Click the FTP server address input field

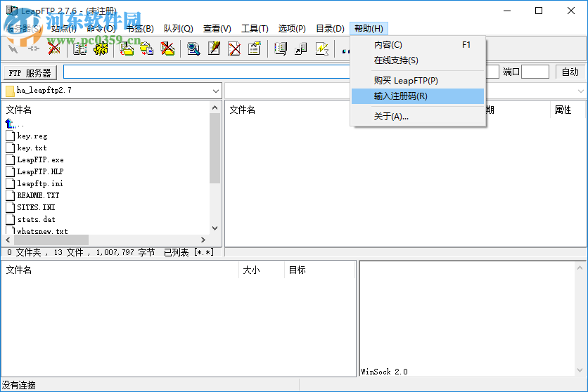[x=207, y=72]
